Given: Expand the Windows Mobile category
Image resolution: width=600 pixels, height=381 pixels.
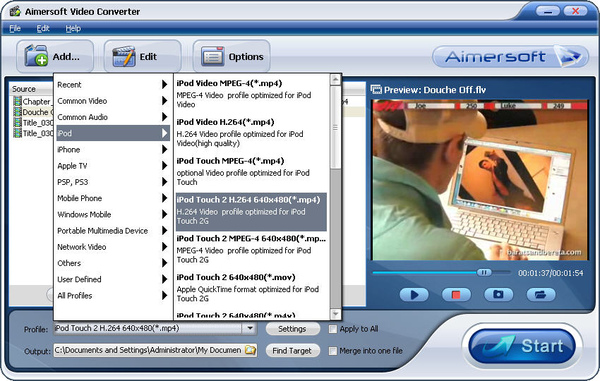Looking at the screenshot, I should tap(112, 214).
